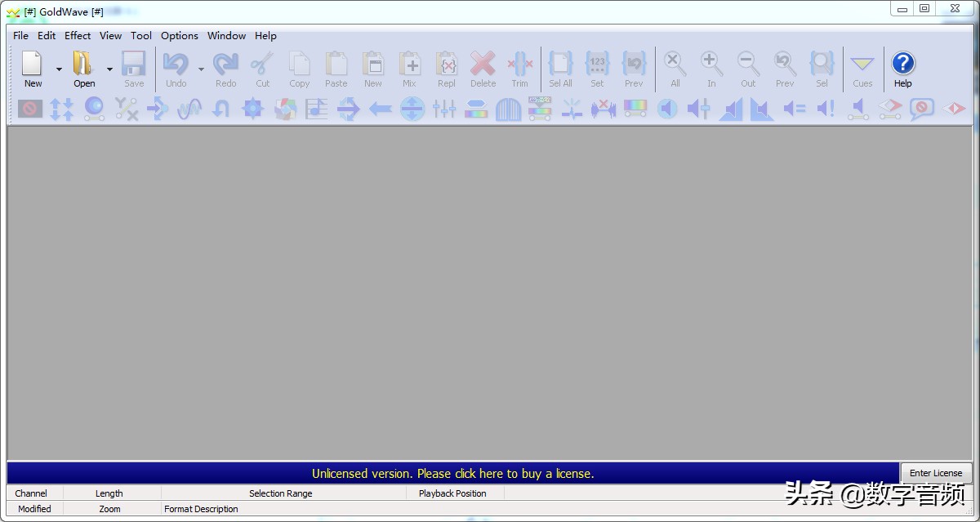Click the Maximize Volume speaker-exclamation icon
The width and height of the screenshot is (980, 522).
tap(826, 109)
